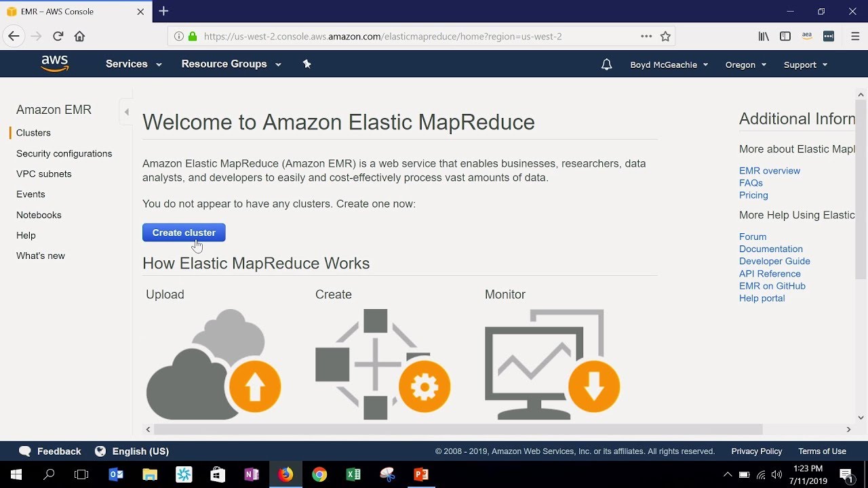Open the Firefox Library icon

764,36
